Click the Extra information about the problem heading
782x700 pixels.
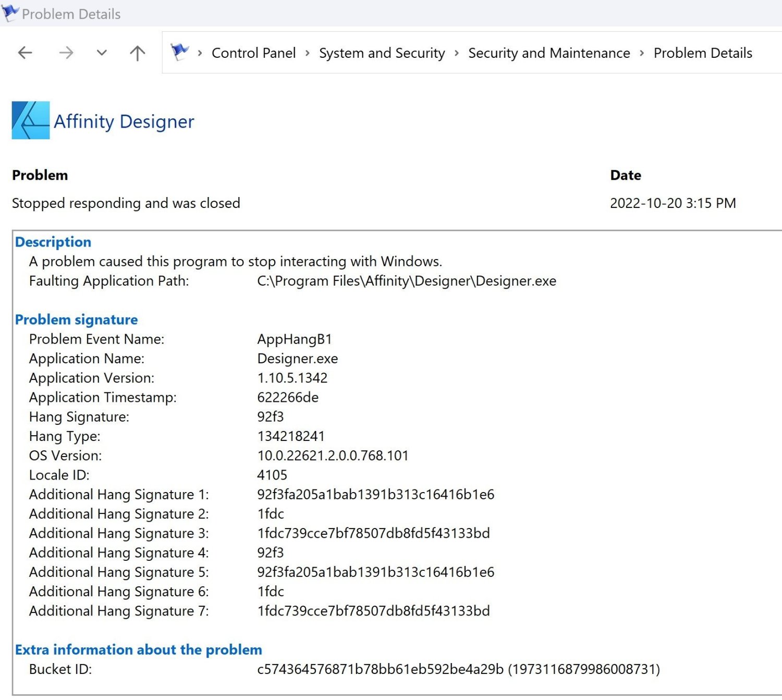click(x=138, y=649)
